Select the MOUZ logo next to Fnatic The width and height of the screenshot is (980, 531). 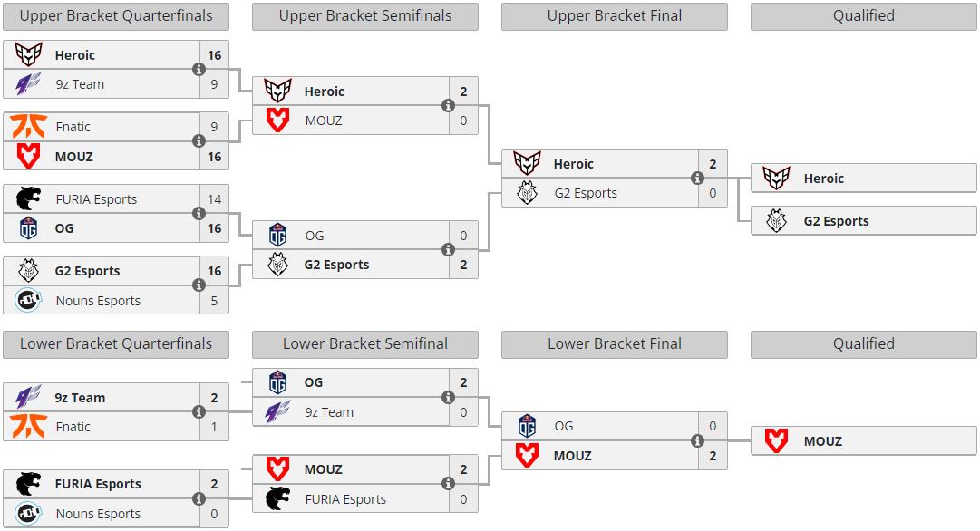click(x=28, y=156)
